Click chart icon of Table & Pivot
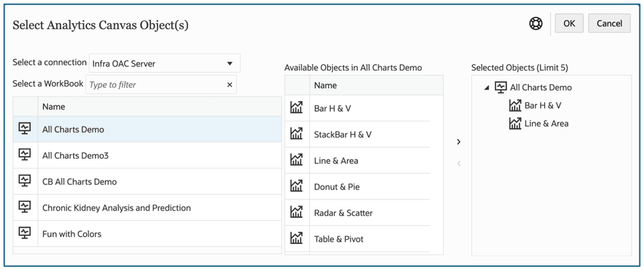 [x=296, y=239]
